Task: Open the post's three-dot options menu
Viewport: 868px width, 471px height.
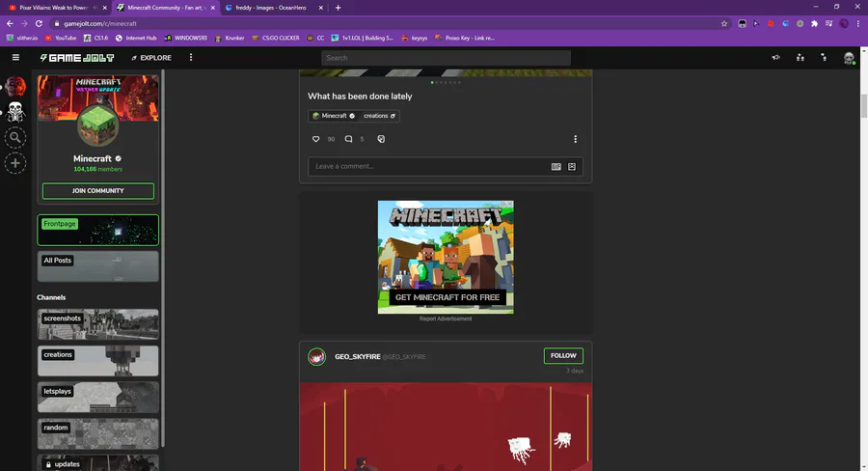Action: [x=575, y=139]
